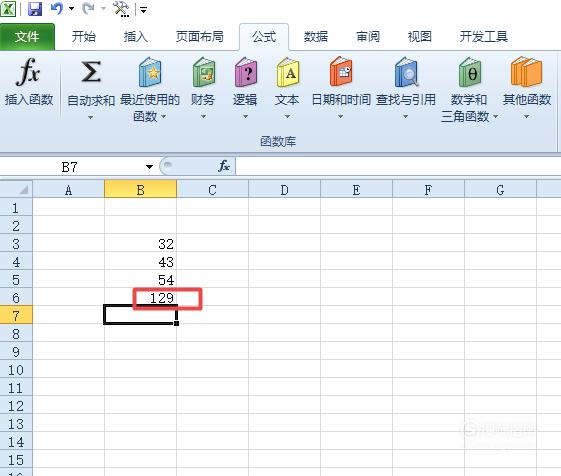Select row 3 header
This screenshot has height=476, width=561.
point(16,243)
